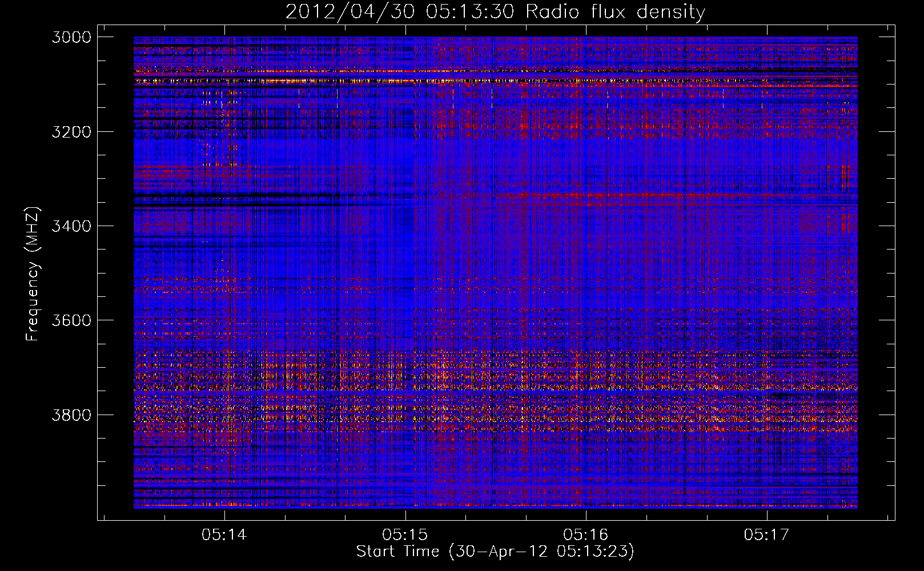Select the 3800 frequency tick label
The image size is (924, 571).
(x=71, y=415)
